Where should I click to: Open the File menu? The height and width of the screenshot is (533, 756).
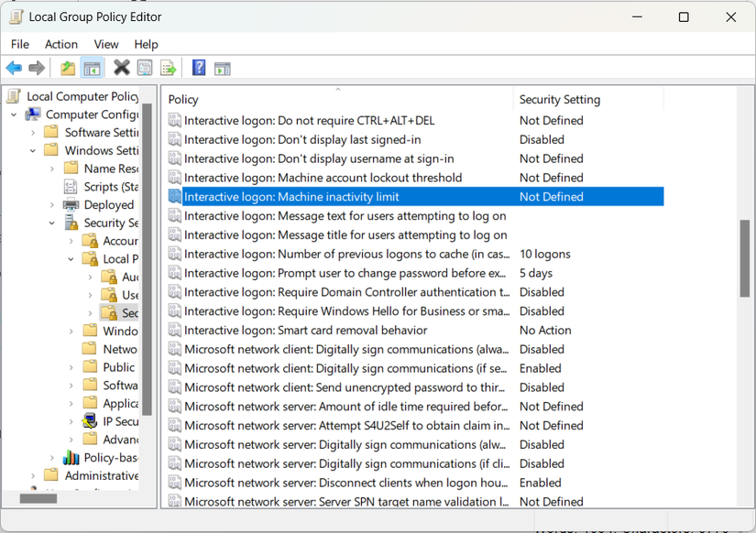[x=19, y=44]
